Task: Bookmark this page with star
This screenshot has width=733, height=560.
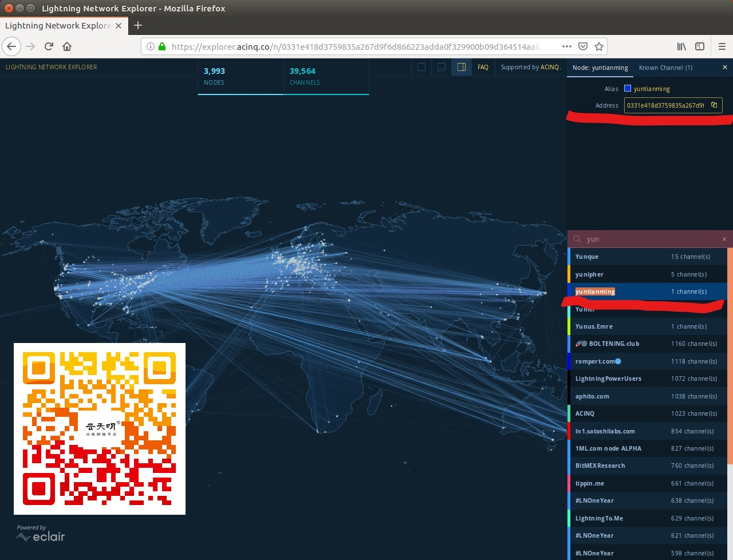Action: tap(599, 46)
